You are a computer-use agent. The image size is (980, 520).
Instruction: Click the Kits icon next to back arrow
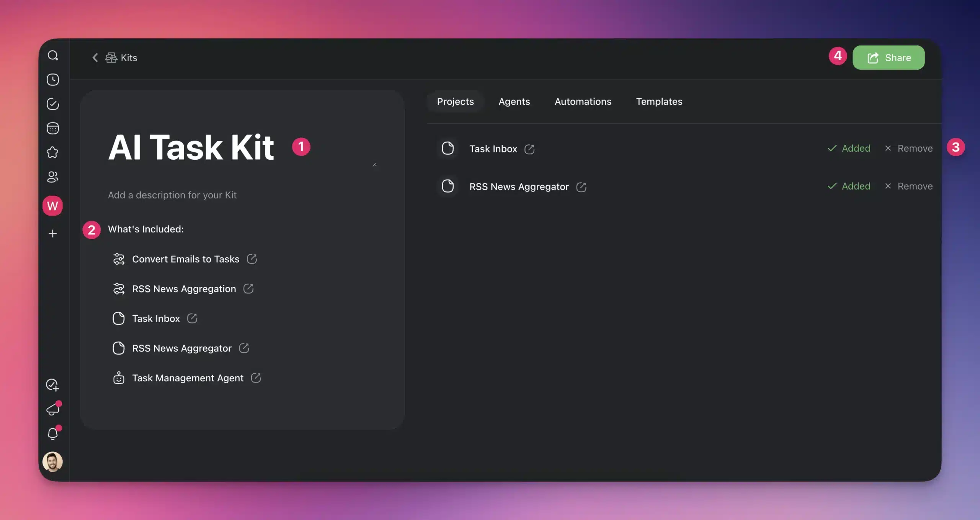coord(111,57)
